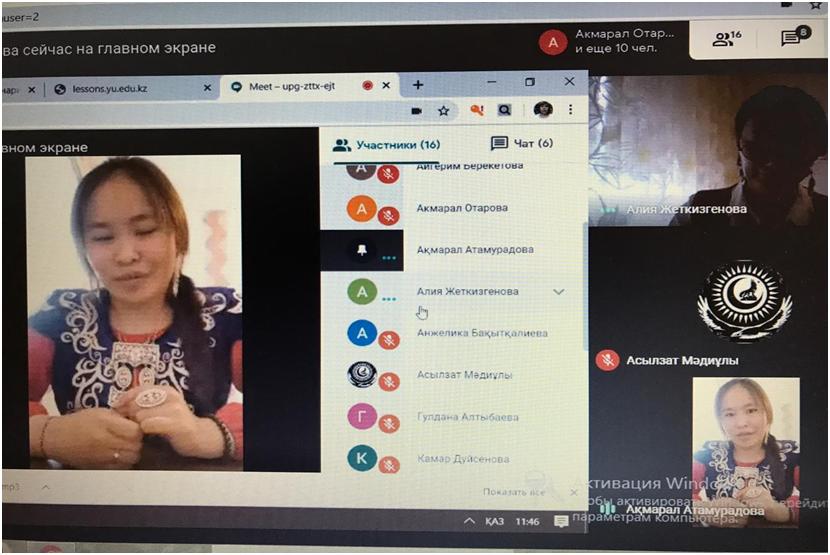Screen dimensions: 830x555
Task: Open the chat icon with badge 8
Action: click(x=794, y=39)
